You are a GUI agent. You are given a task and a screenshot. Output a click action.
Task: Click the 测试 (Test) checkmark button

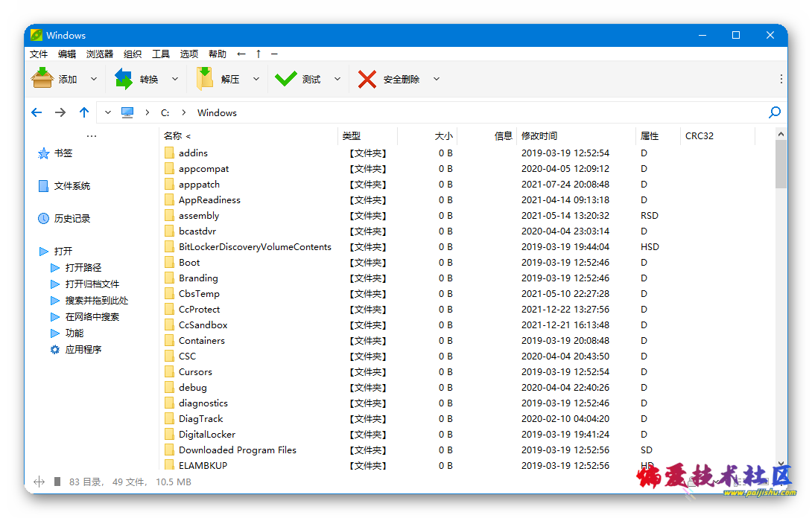[298, 79]
